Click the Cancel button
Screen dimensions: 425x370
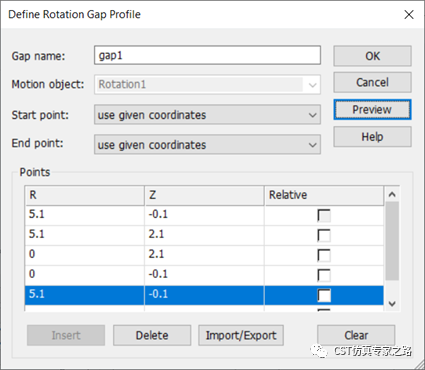click(x=372, y=82)
